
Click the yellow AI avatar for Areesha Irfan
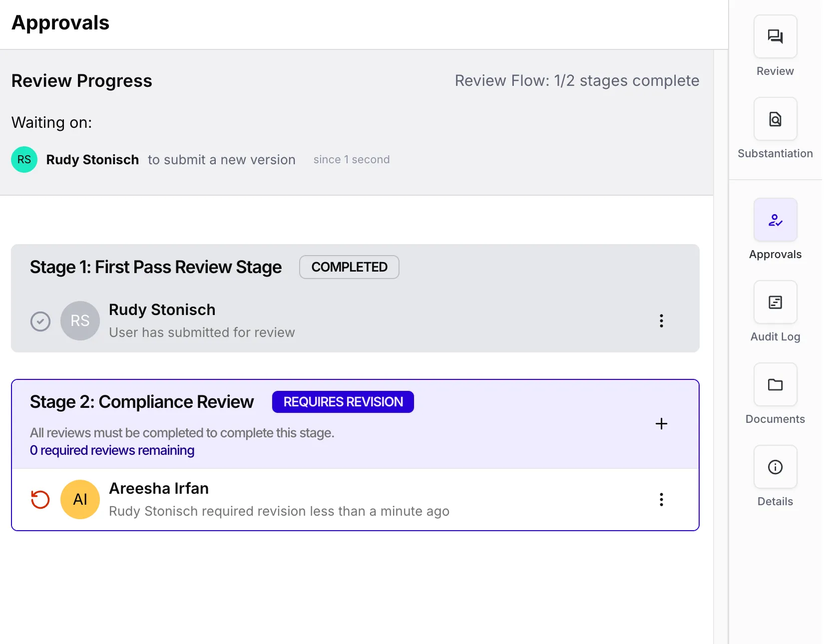tap(80, 499)
